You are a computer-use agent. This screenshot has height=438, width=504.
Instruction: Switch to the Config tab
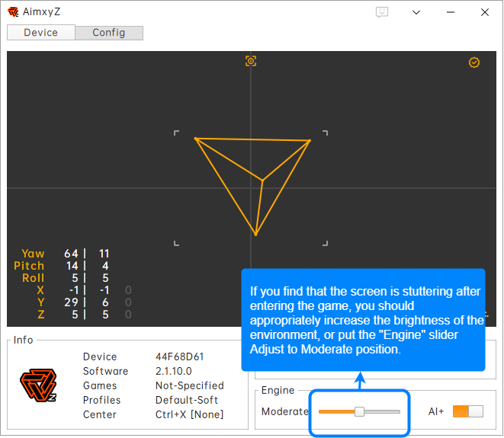109,33
